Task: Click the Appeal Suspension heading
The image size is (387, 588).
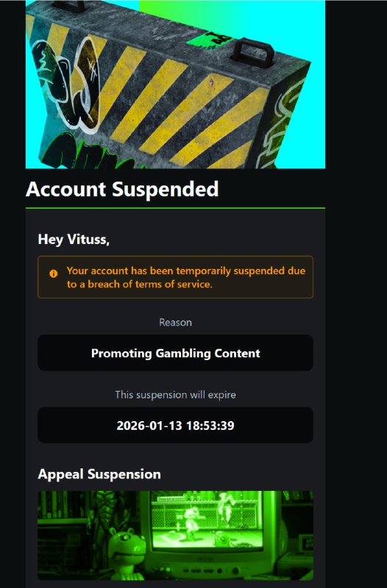Action: click(x=99, y=474)
